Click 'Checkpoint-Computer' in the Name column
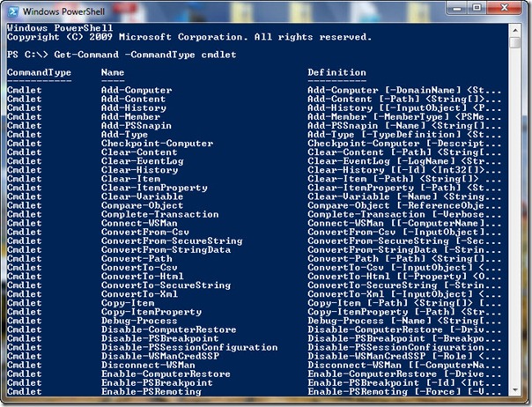Viewport: 532px width, 407px height. [157, 144]
